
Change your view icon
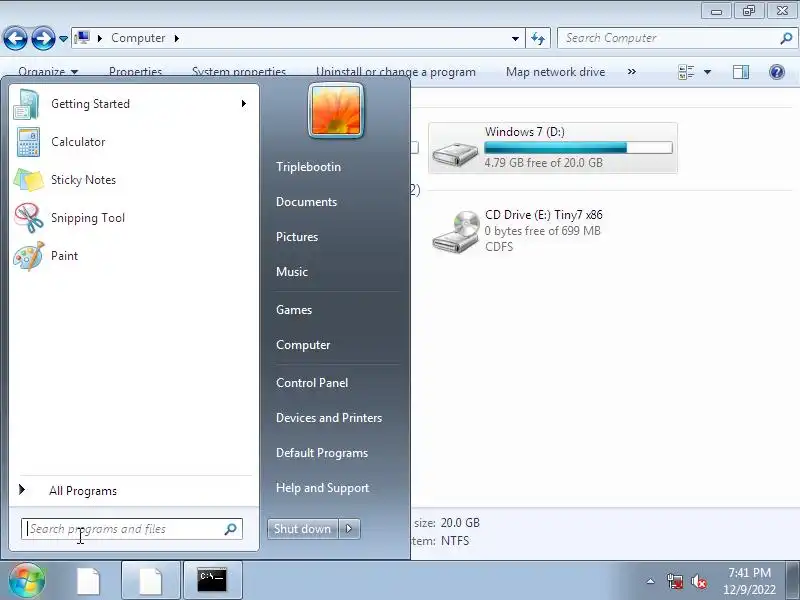coord(686,72)
